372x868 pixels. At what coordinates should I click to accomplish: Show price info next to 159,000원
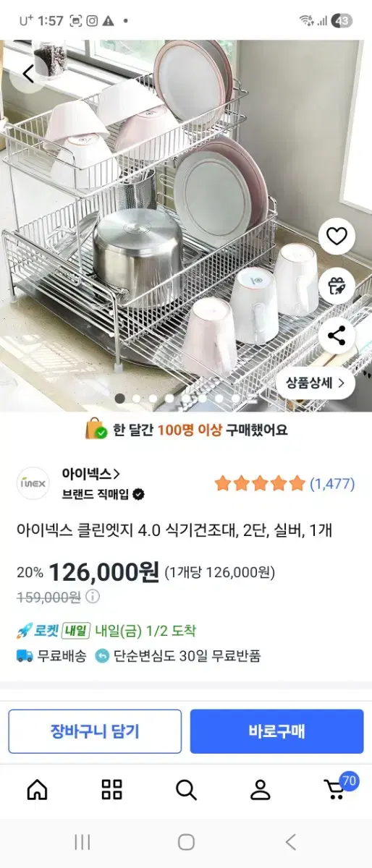click(x=93, y=597)
